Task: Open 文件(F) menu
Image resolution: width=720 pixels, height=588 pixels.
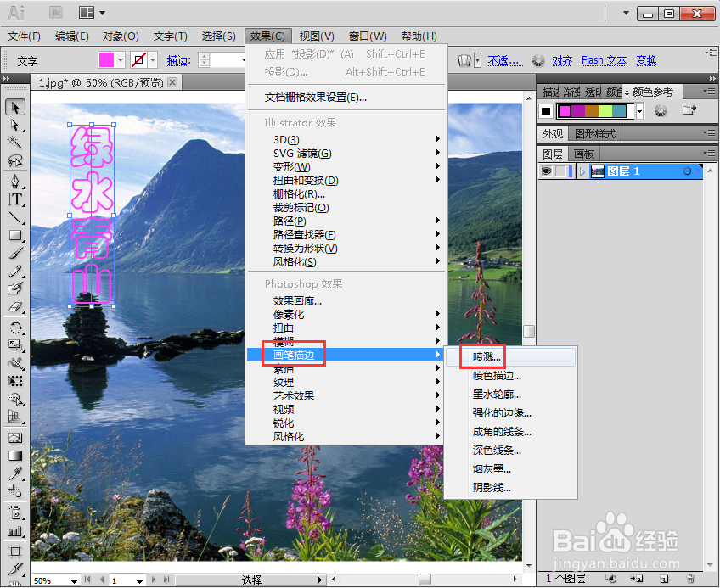Action: pos(25,36)
